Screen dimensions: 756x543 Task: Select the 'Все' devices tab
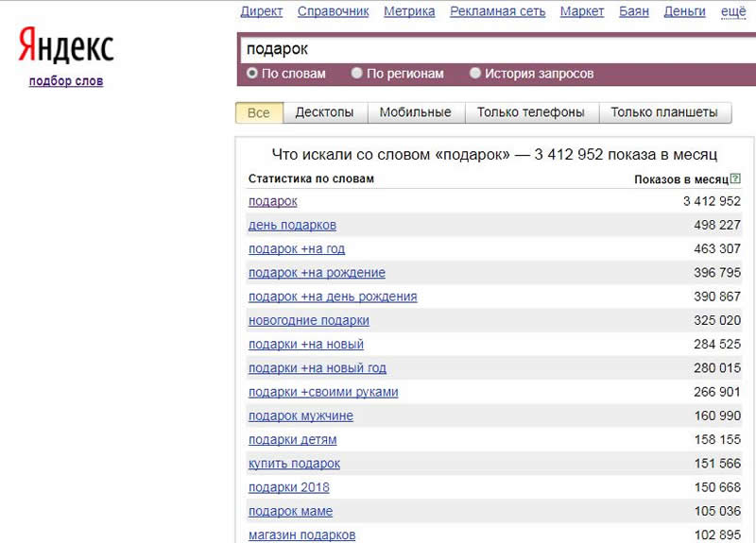coord(258,112)
